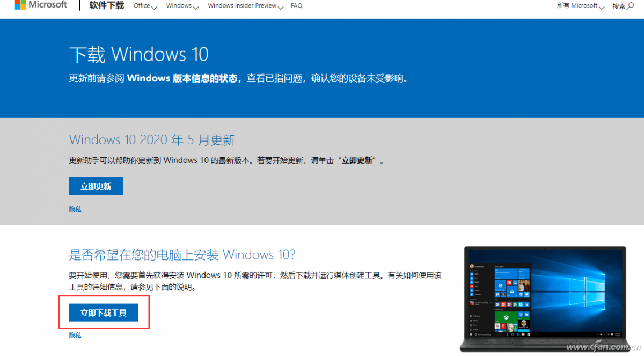Expand the Office dropdown menu
This screenshot has height=356, width=644.
(x=145, y=6)
